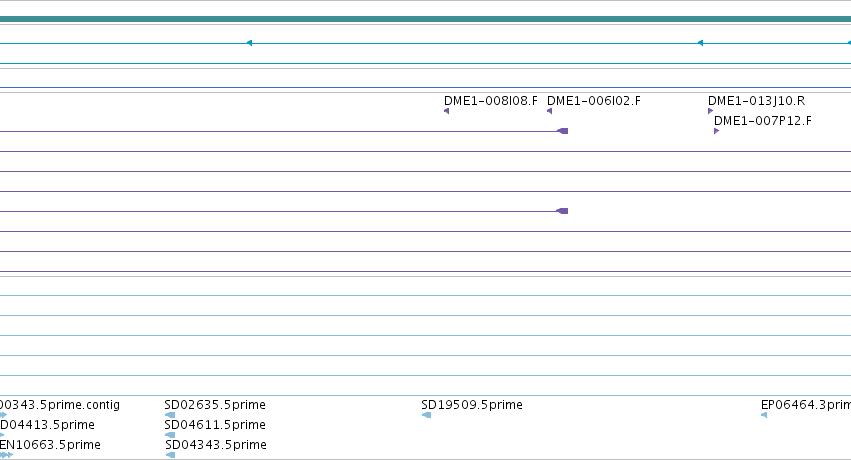Select the thick teal gene bar at top
851x460 pixels.
(x=426, y=20)
